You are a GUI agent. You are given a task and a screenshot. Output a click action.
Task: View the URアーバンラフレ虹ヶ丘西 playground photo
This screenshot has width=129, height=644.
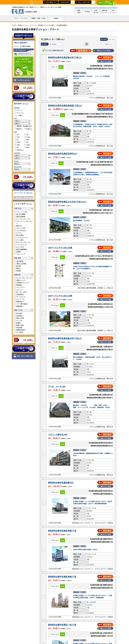60,319
